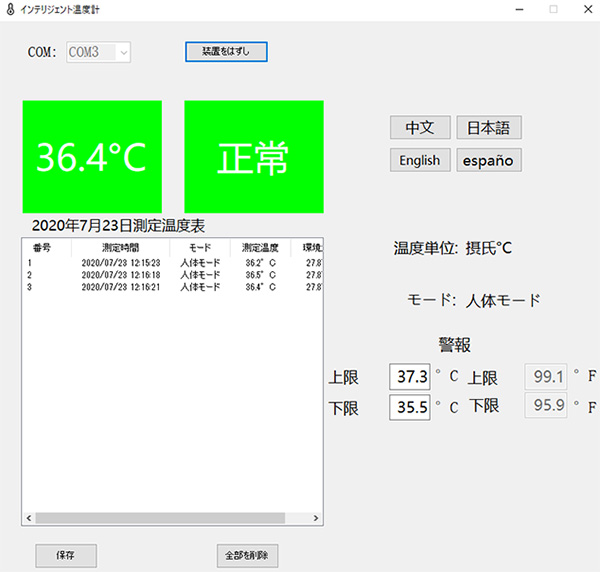600x572 pixels.
Task: Click the モード: 人体モード label
Action: click(474, 300)
